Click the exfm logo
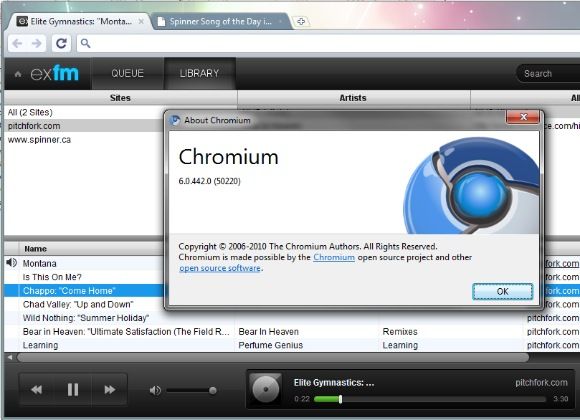Screen dimensions: 580x420 coord(55,73)
